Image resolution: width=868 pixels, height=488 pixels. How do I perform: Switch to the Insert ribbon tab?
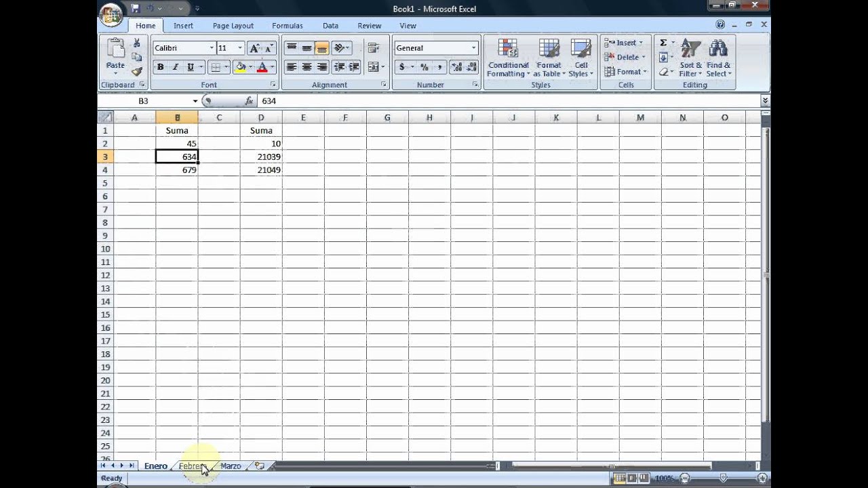[x=183, y=26]
